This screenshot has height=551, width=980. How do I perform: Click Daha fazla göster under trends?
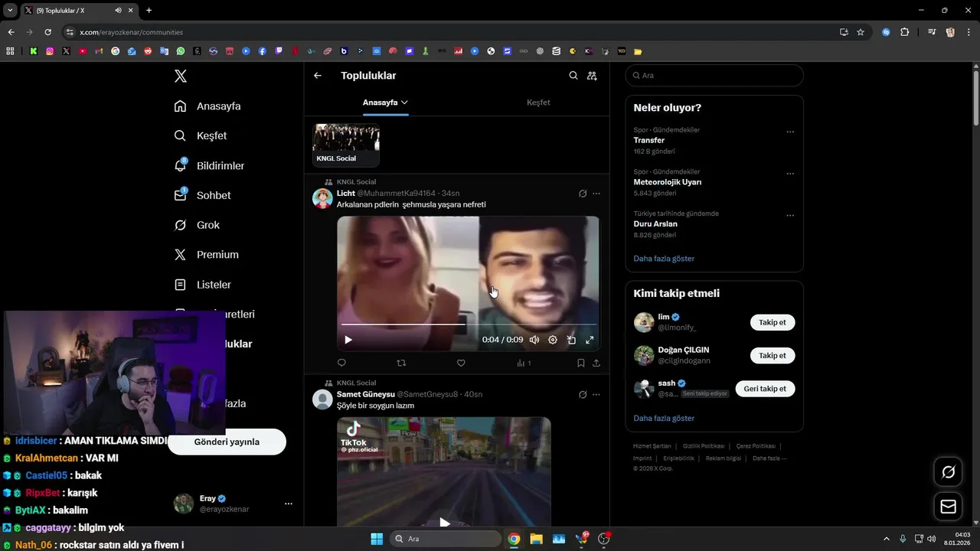click(664, 259)
